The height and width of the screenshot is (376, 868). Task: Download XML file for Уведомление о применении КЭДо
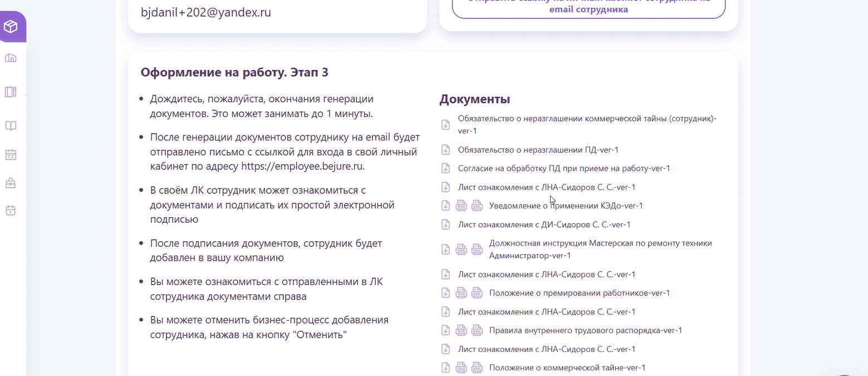pos(477,206)
